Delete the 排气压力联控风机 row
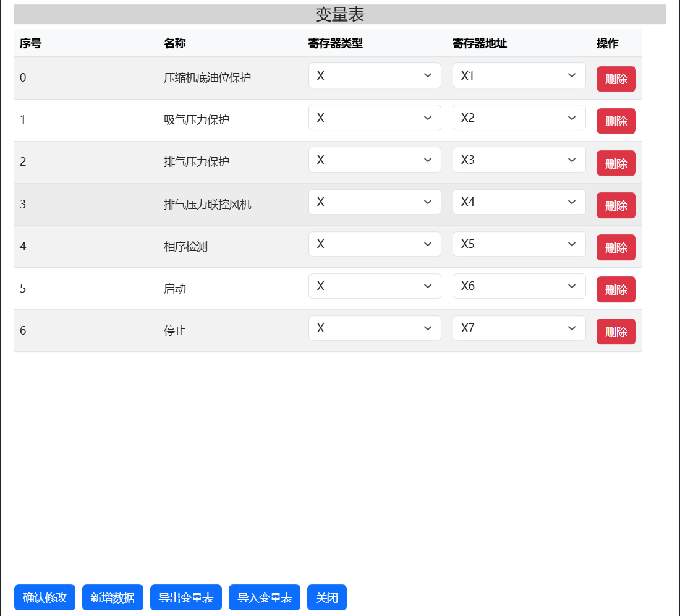Viewport: 680px width, 616px height. 616,205
